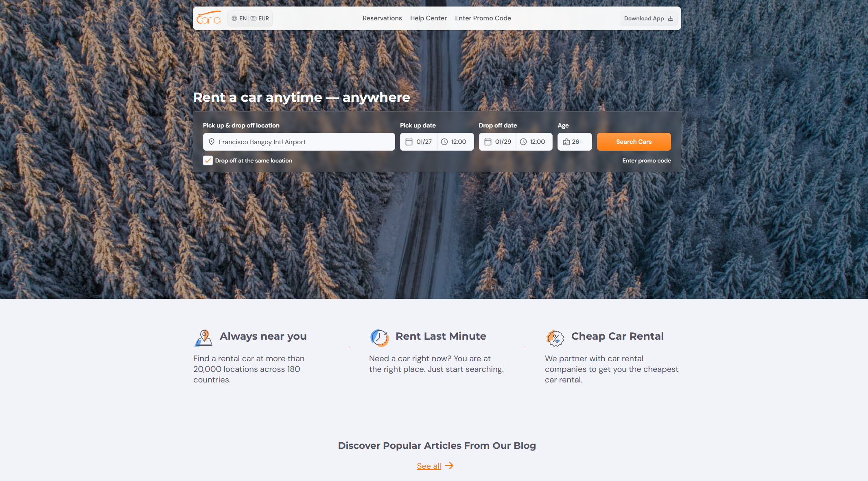
Task: Click the Rent Last Minute clock icon
Action: [x=379, y=338]
